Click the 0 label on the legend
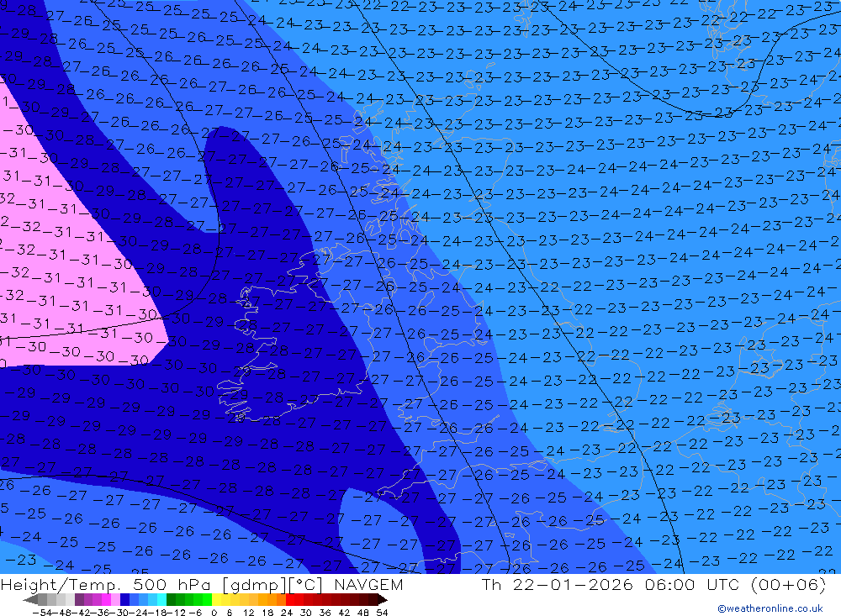 coord(214,613)
